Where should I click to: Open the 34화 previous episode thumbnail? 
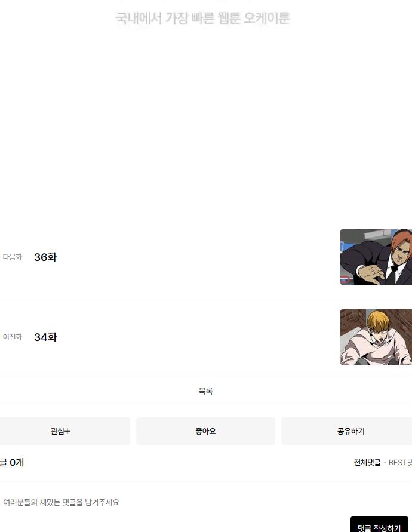point(376,337)
